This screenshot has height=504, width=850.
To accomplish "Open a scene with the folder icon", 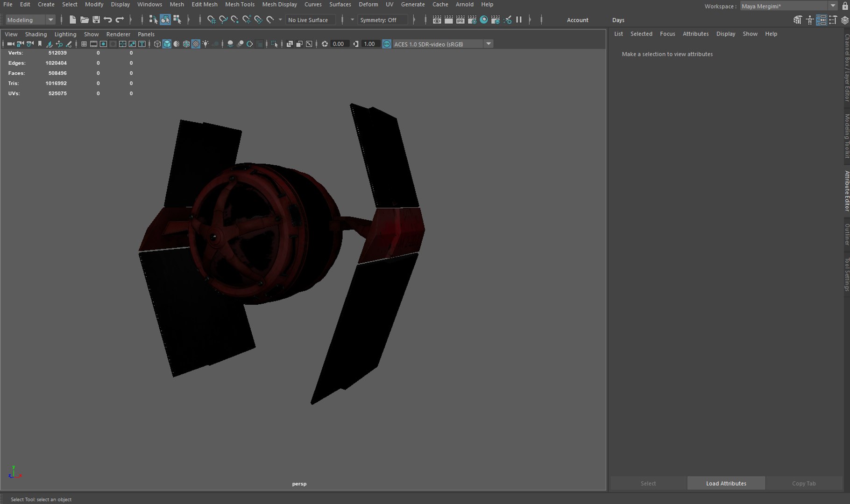I will tap(85, 20).
